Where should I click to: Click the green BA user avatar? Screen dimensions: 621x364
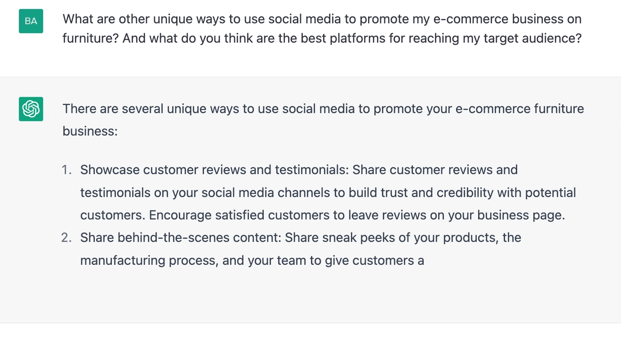pos(31,21)
